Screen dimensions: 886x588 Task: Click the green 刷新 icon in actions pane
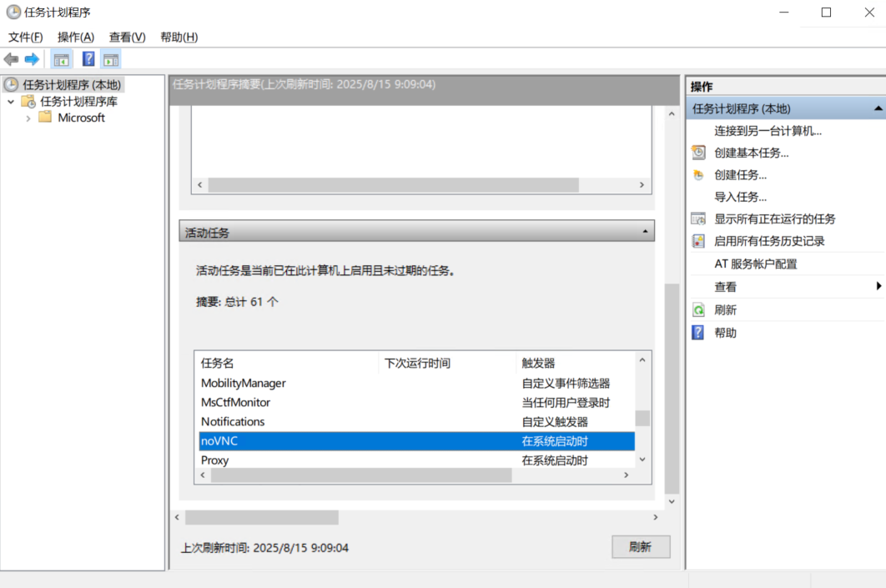[698, 310]
